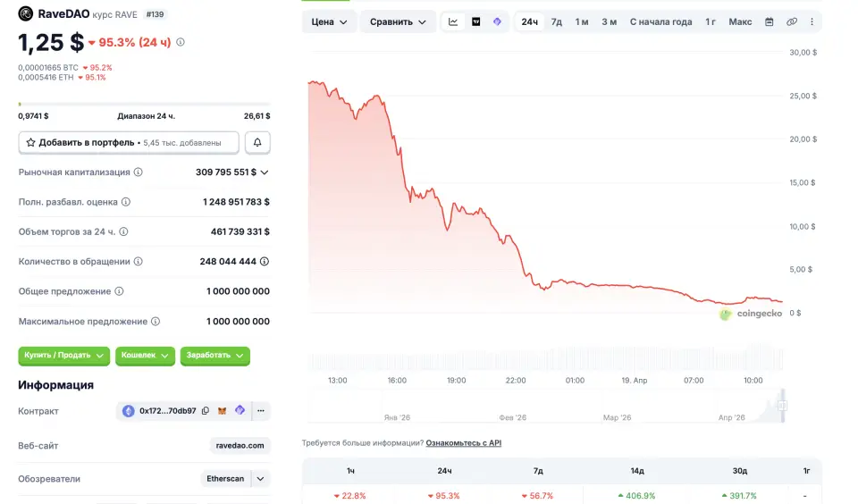Open the ravedao.com website link
The image size is (858, 504).
click(240, 445)
